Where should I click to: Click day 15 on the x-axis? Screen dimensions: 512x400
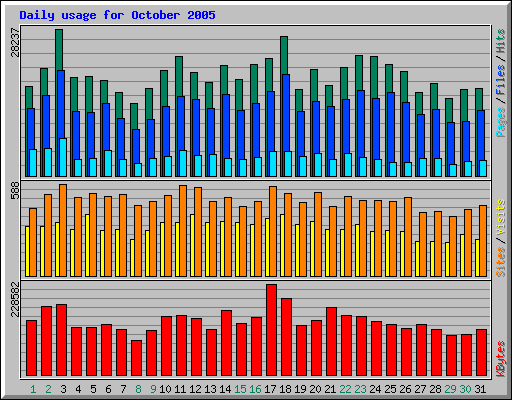(x=240, y=389)
